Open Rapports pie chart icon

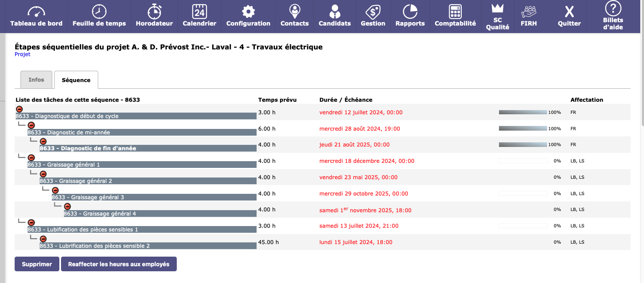coord(410,11)
